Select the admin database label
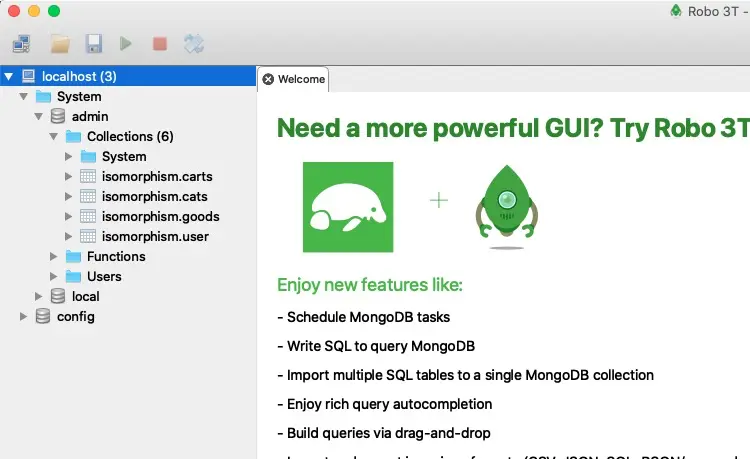This screenshot has width=750, height=459. [90, 117]
